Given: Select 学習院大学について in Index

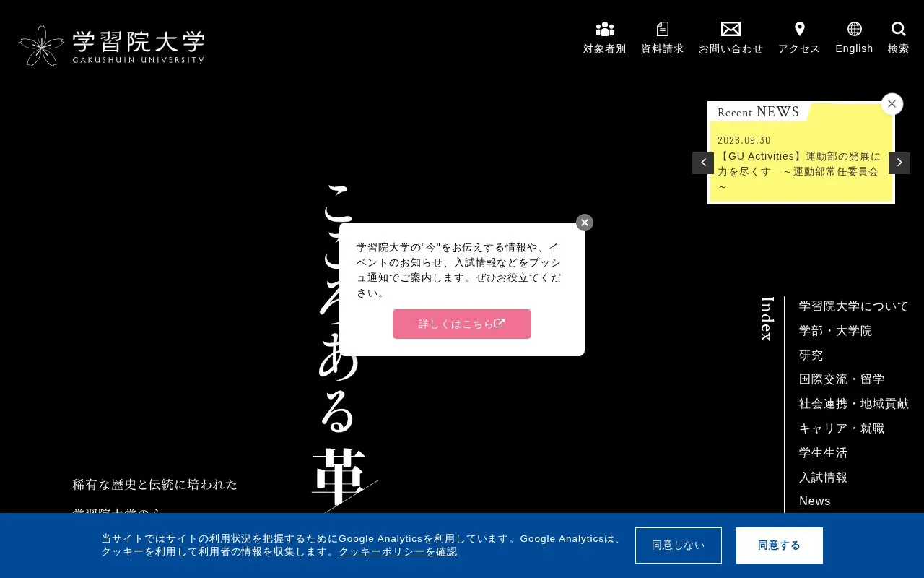Looking at the screenshot, I should click(854, 306).
